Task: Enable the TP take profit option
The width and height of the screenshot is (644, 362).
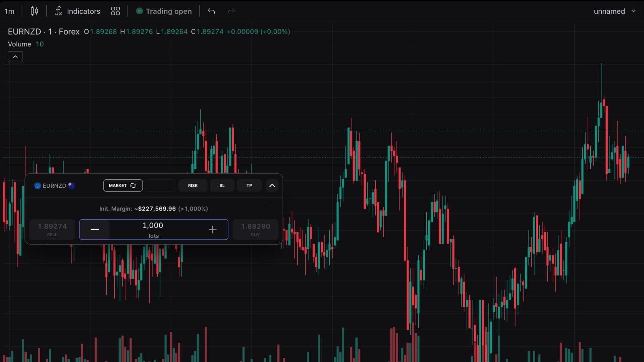Action: tap(249, 185)
